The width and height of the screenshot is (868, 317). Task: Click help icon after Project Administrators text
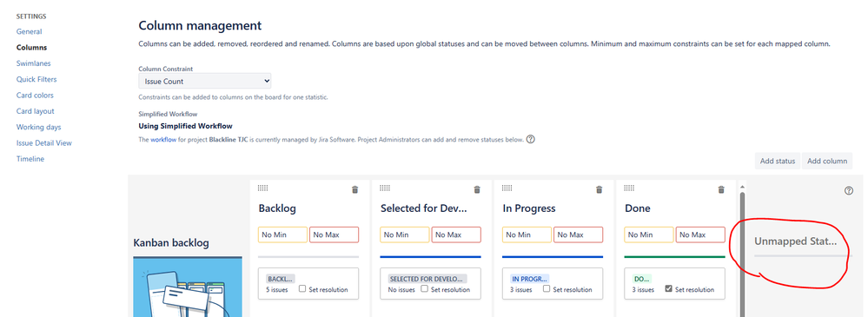coord(530,140)
